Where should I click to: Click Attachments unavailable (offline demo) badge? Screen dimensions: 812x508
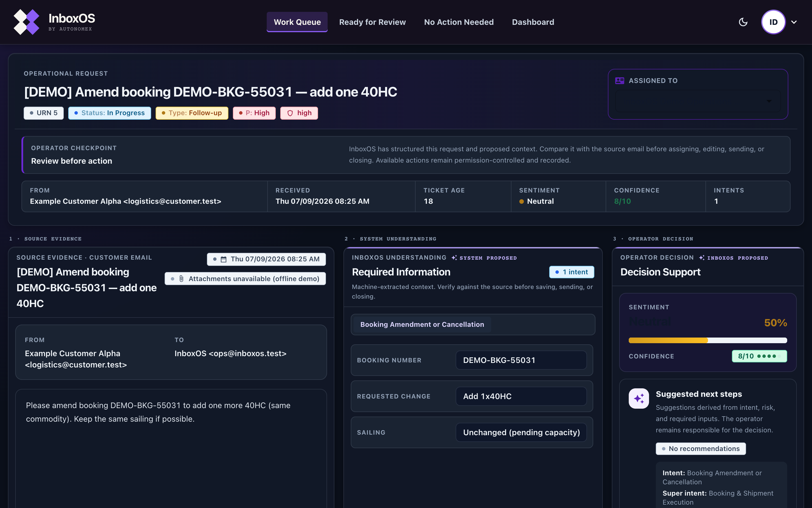coord(245,279)
